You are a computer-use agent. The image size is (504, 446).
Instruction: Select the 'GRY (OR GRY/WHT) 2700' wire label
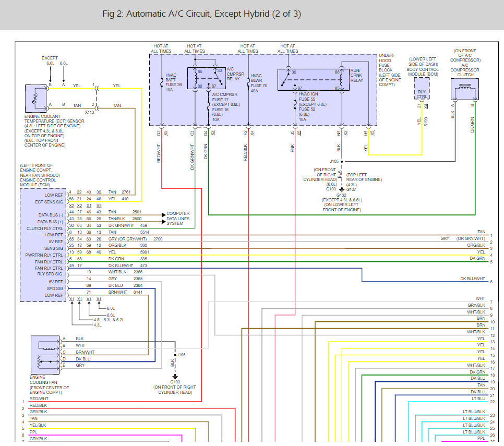tap(135, 239)
